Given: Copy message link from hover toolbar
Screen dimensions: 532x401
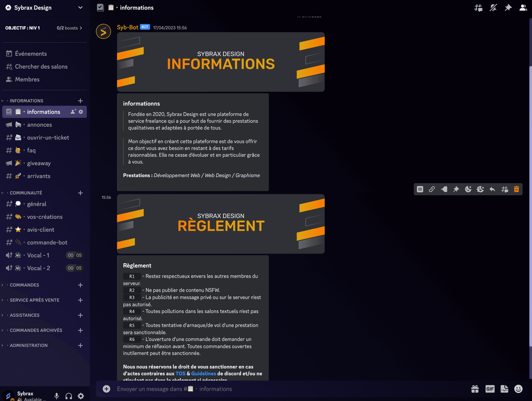Looking at the screenshot, I should pos(432,189).
